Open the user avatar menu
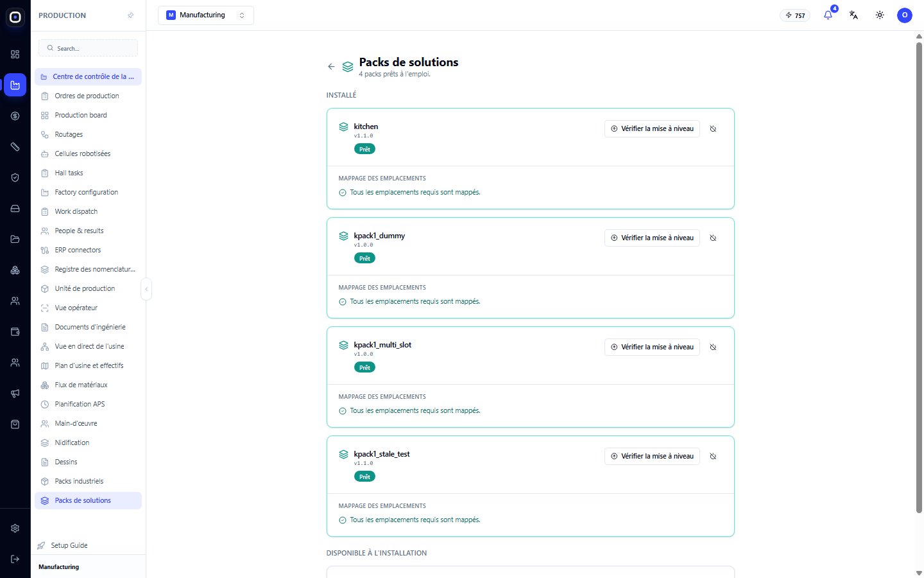The image size is (924, 578). click(x=905, y=15)
